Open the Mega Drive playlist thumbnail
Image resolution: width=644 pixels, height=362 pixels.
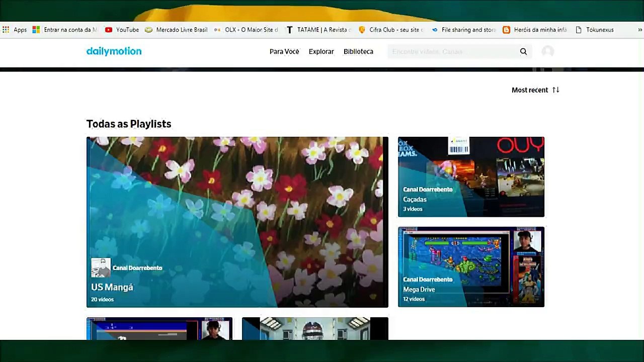click(x=471, y=267)
